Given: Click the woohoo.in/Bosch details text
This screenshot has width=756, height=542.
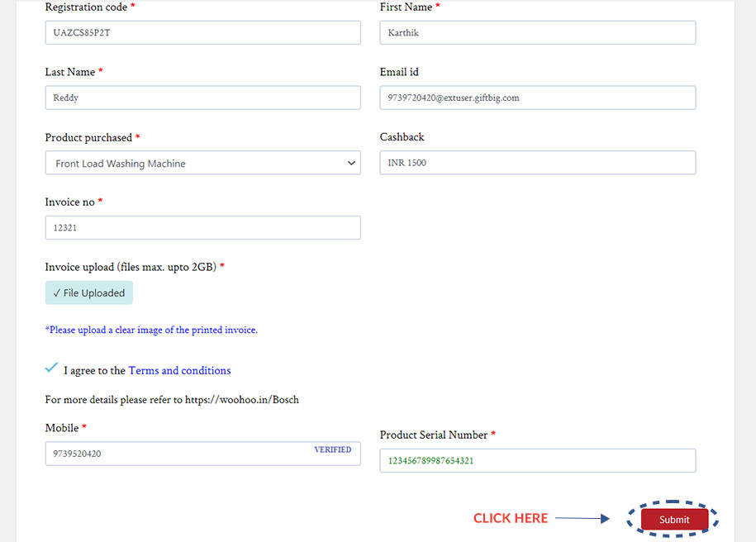Looking at the screenshot, I should coord(172,400).
